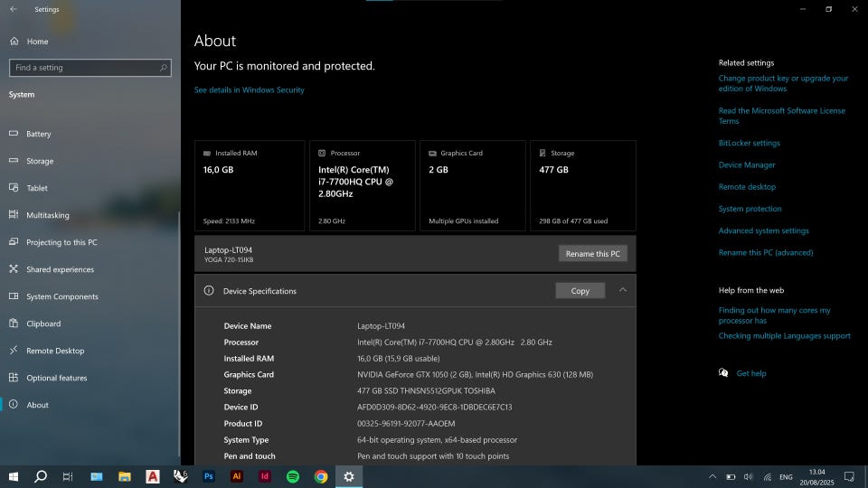Click the BitLocker settings link
Viewport: 868px width, 488px height.
click(749, 143)
